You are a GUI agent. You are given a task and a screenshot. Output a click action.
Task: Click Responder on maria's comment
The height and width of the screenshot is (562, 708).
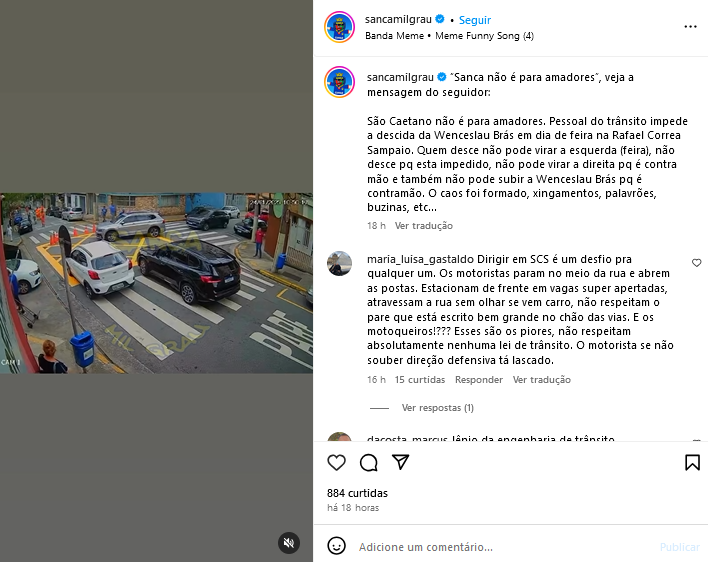pyautogui.click(x=479, y=380)
